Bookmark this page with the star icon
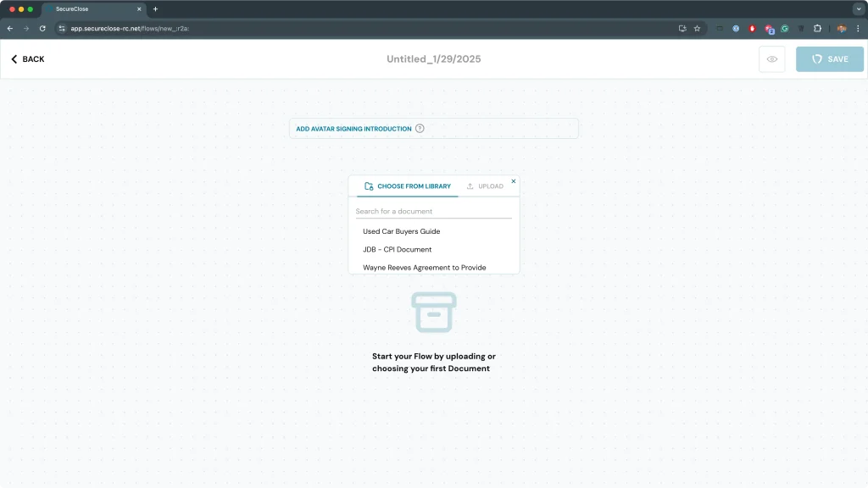The height and width of the screenshot is (488, 868). (x=697, y=28)
